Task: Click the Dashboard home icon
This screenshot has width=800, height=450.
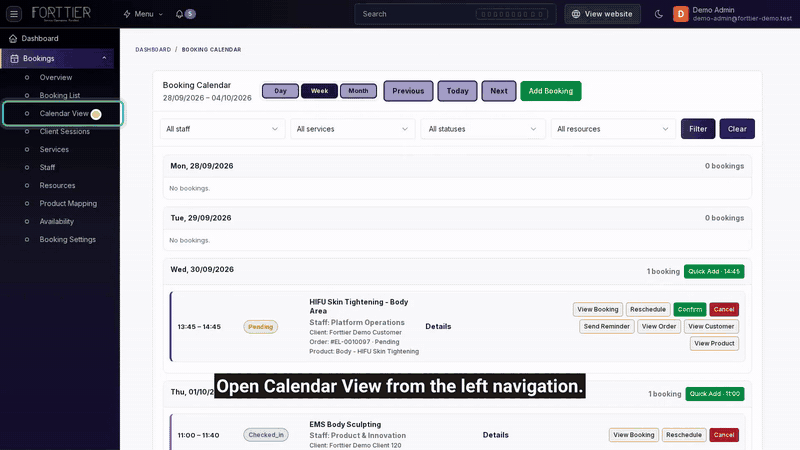Action: click(x=13, y=38)
